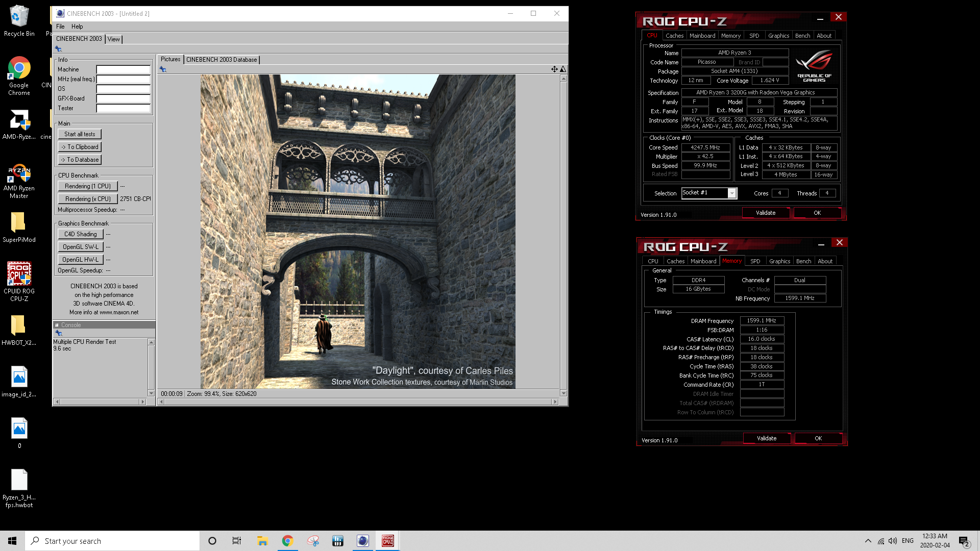980x551 pixels.
Task: Open File Explorer from taskbar
Action: (x=262, y=541)
